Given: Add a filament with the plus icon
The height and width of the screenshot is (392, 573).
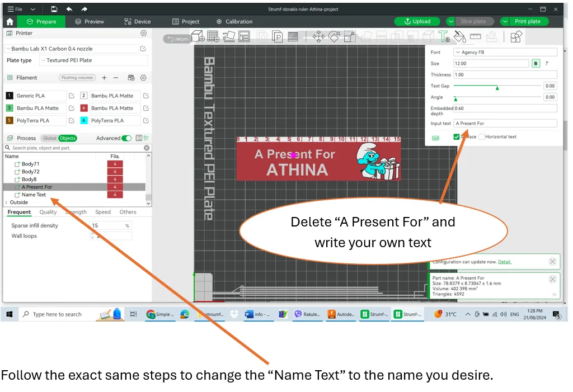Looking at the screenshot, I should (104, 78).
